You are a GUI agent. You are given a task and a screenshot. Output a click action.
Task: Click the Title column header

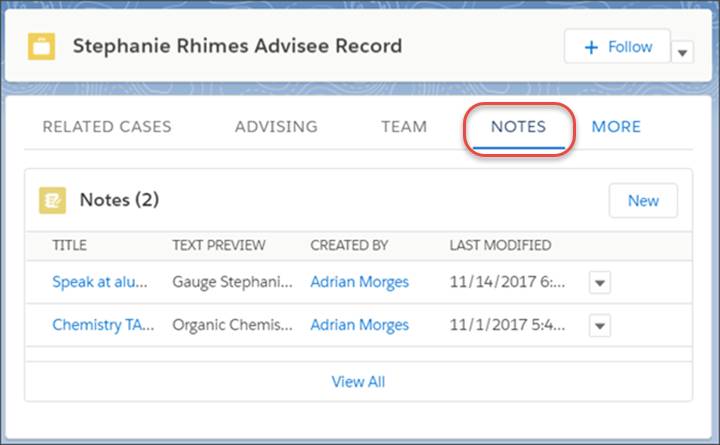[69, 245]
